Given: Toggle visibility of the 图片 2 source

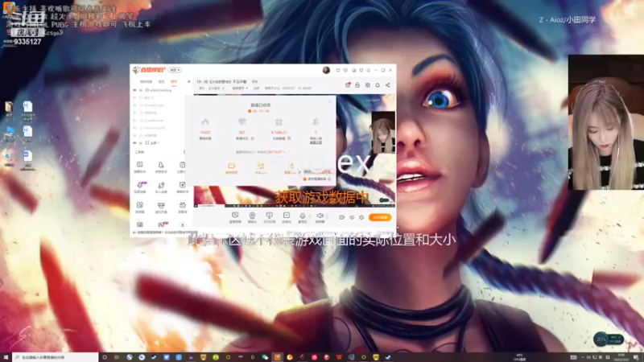Looking at the screenshot, I should coord(134,97).
